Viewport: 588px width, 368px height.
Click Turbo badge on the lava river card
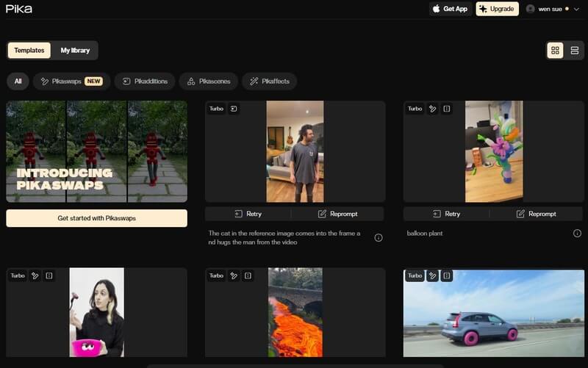coord(216,275)
